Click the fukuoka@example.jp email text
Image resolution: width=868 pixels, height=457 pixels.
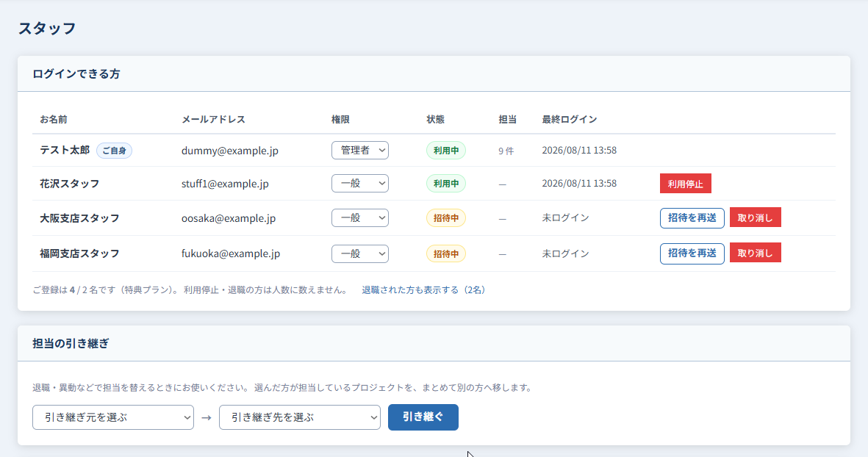click(x=231, y=253)
